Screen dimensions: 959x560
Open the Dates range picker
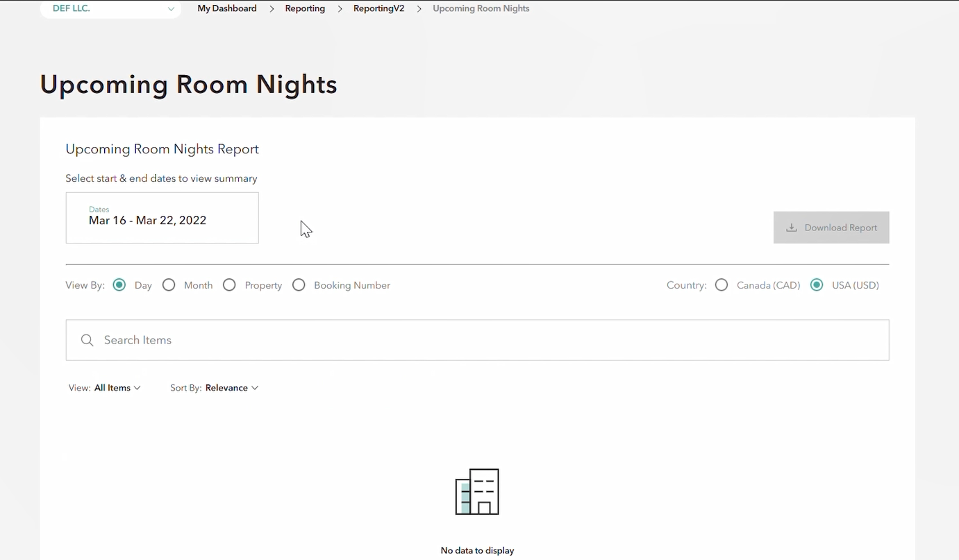pos(162,218)
